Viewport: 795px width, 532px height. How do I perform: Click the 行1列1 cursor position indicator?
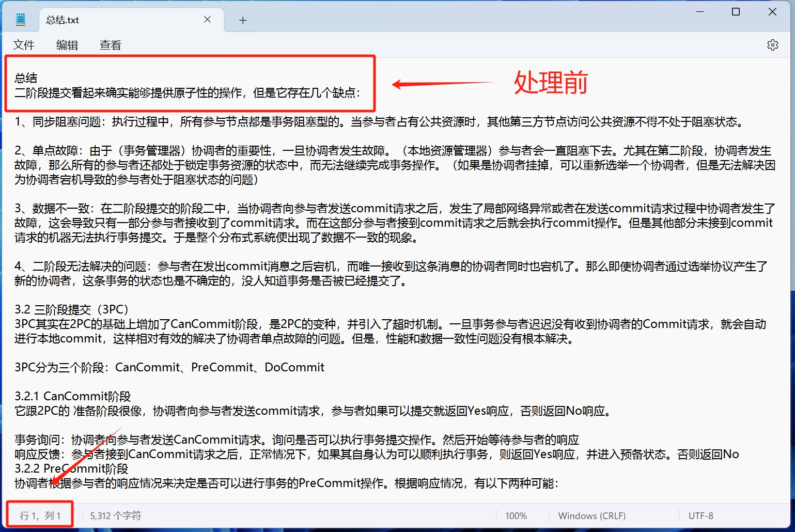pyautogui.click(x=39, y=515)
